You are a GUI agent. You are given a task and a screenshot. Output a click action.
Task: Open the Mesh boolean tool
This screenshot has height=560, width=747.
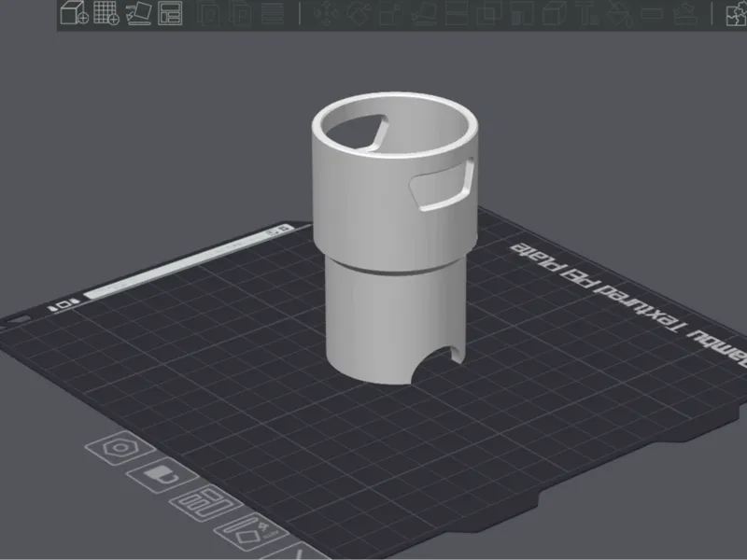[x=489, y=13]
